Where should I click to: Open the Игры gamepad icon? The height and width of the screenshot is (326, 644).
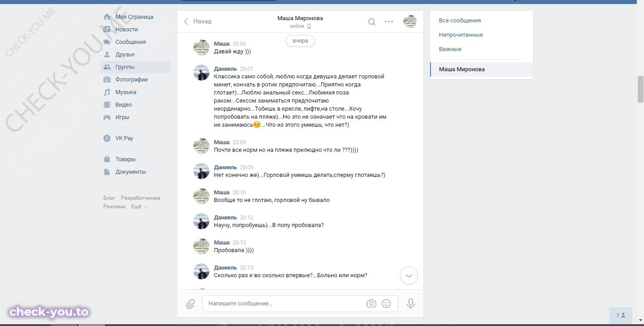[x=107, y=117]
